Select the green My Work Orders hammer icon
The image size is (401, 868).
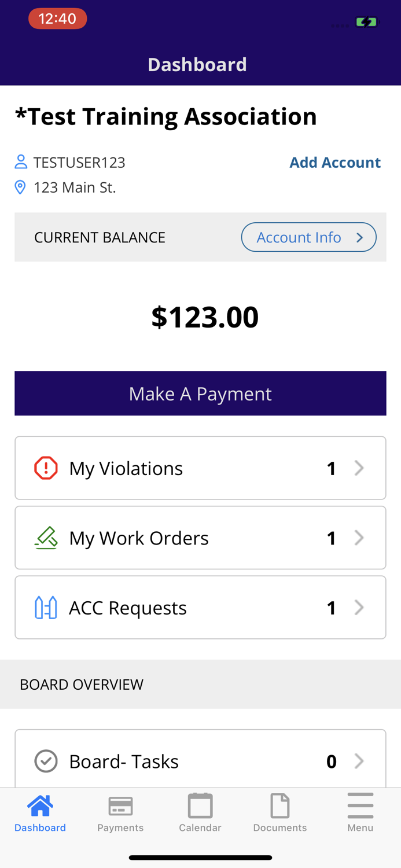click(x=45, y=537)
